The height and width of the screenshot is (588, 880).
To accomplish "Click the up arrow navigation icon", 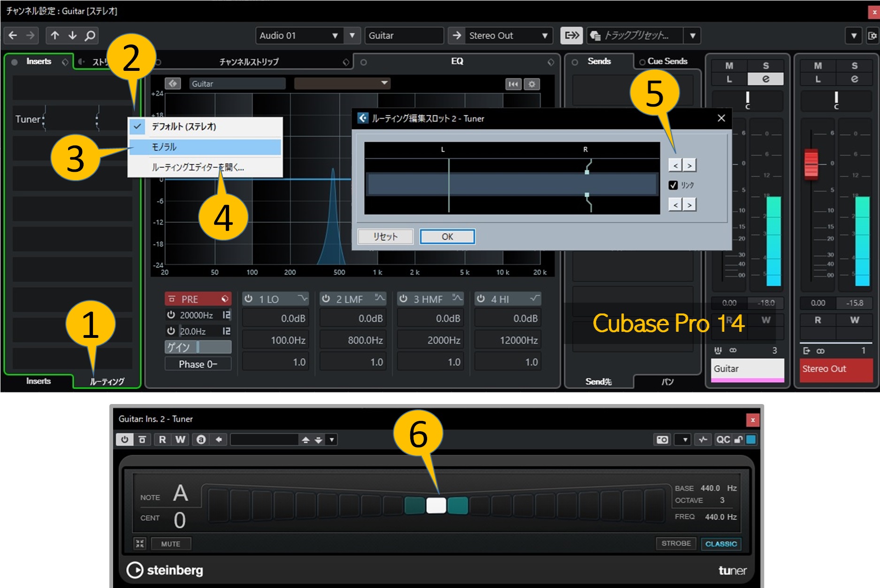I will [55, 36].
